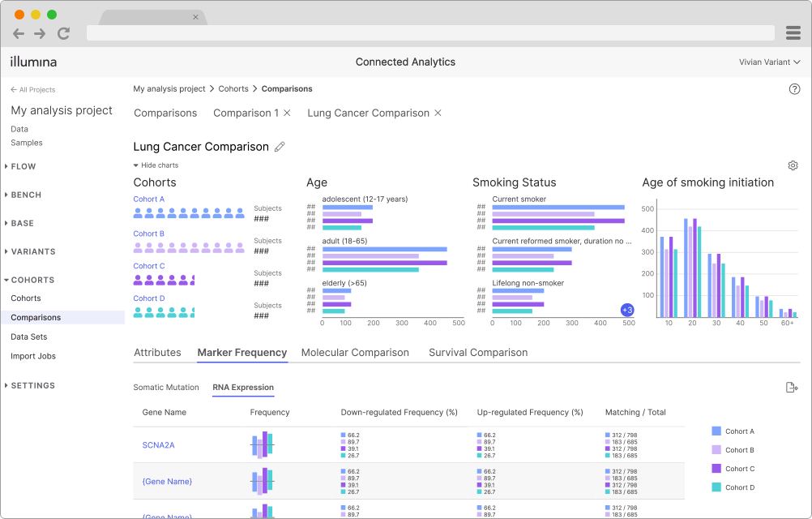Click the illumina logo
This screenshot has height=519, width=812.
34,62
